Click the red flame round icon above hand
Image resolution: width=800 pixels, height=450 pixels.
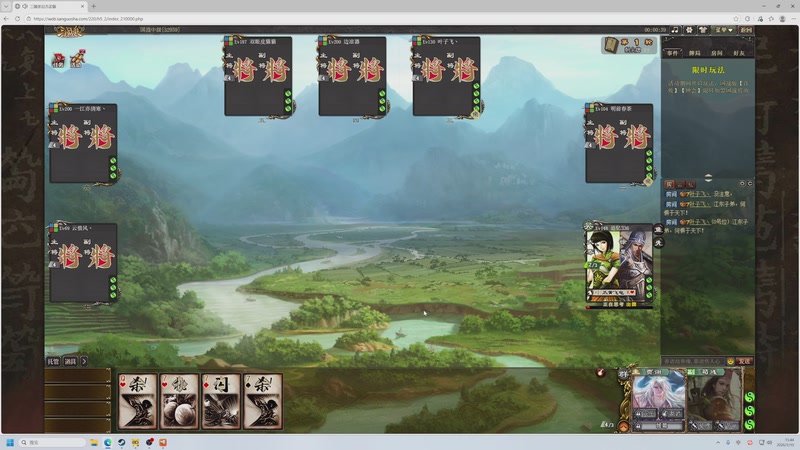[601, 373]
